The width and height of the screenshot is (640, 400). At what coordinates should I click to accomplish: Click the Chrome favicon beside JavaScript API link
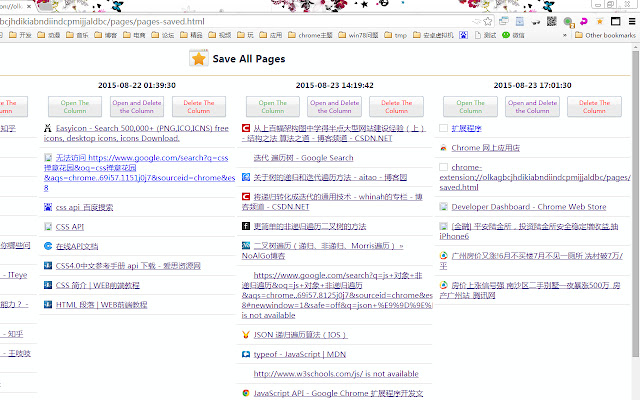click(x=246, y=393)
